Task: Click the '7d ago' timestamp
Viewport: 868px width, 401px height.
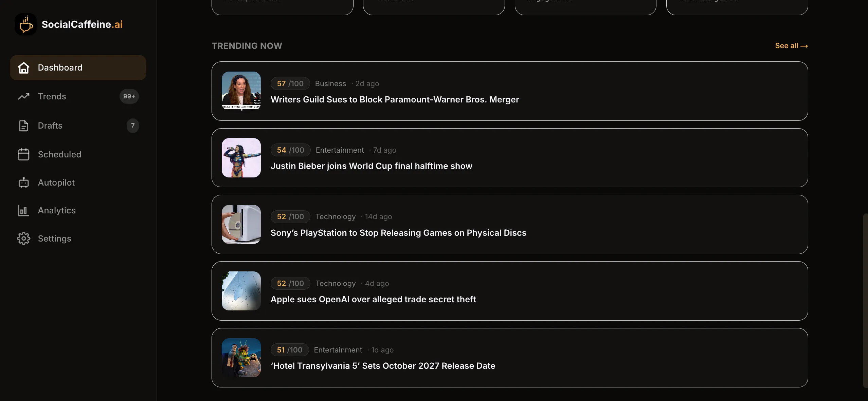Action: [384, 150]
